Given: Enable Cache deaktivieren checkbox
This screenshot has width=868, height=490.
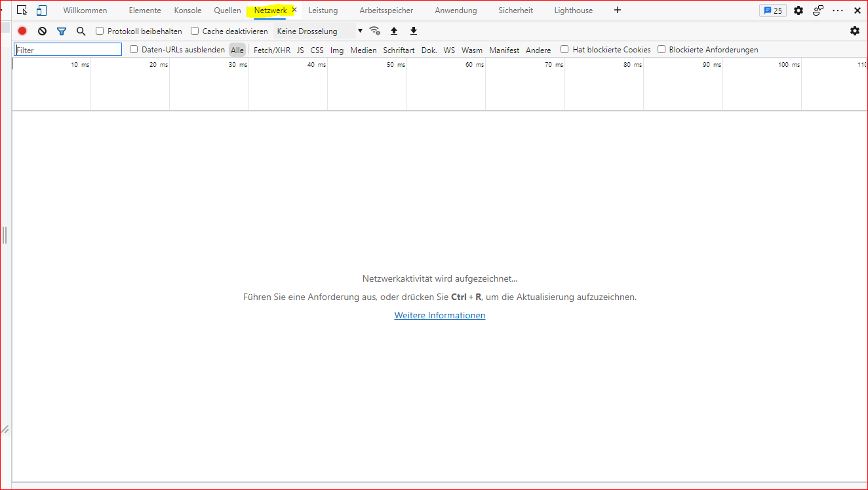Looking at the screenshot, I should point(195,31).
